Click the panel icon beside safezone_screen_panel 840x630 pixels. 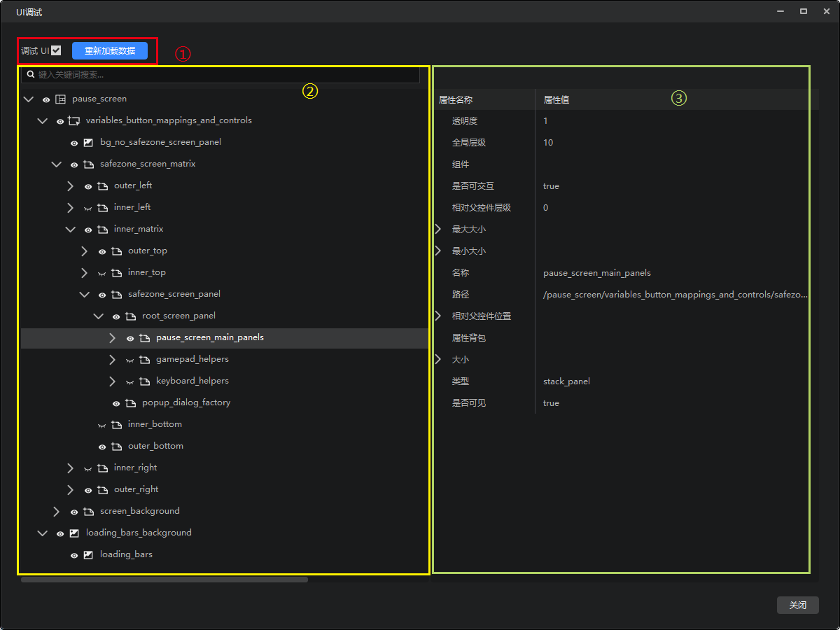click(116, 295)
